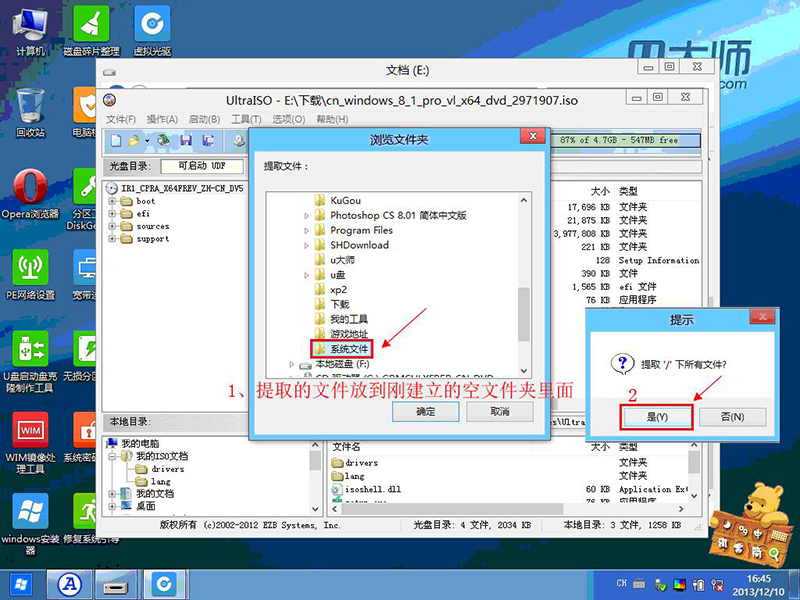This screenshot has width=800, height=600.
Task: Open the 工具(T) menu
Action: (x=246, y=119)
